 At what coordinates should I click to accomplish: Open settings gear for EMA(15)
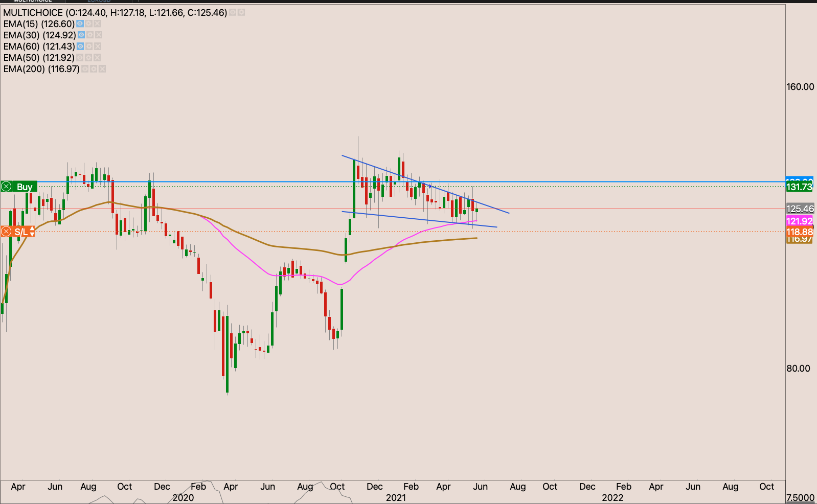[x=88, y=24]
